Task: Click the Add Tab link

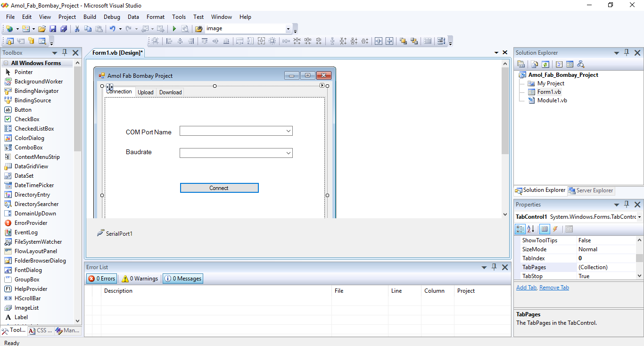Action: pos(526,288)
